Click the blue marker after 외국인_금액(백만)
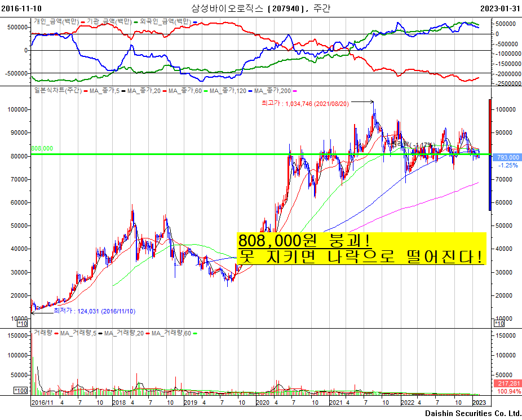 194,23
